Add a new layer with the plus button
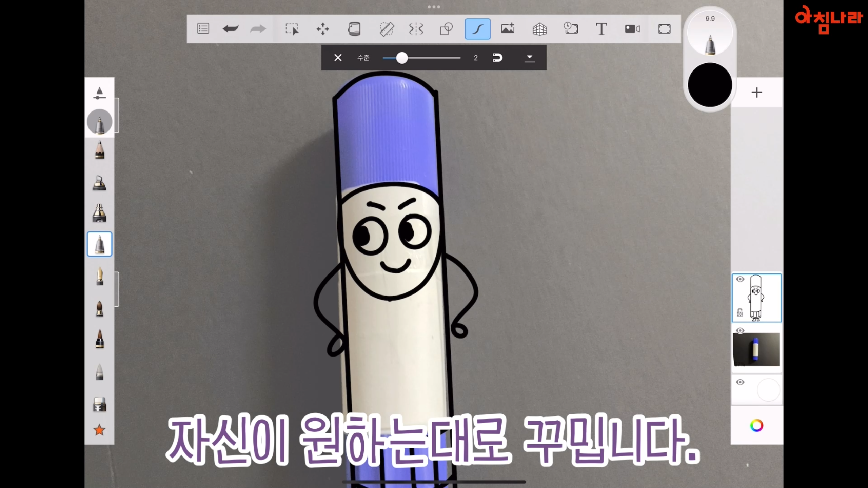Screen dimensions: 868x488 (757, 92)
